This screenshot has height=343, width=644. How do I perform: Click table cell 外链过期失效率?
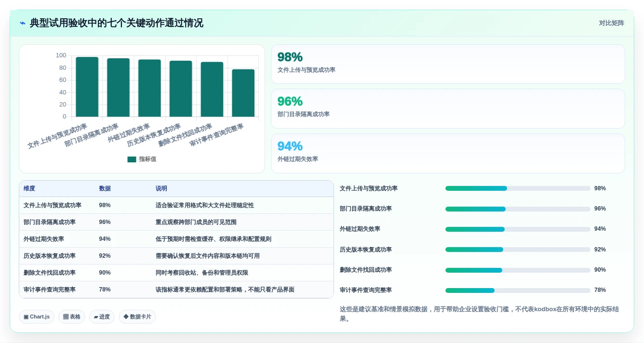(44, 239)
